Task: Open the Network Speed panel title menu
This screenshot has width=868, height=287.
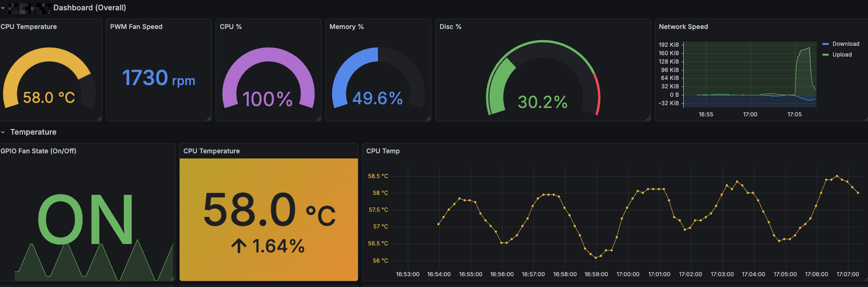Action: (x=683, y=27)
